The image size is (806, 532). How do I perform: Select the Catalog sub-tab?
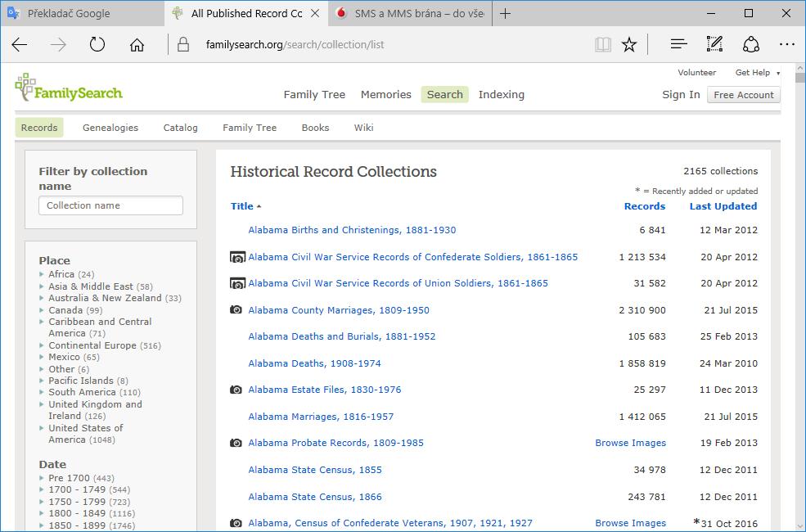pos(180,128)
